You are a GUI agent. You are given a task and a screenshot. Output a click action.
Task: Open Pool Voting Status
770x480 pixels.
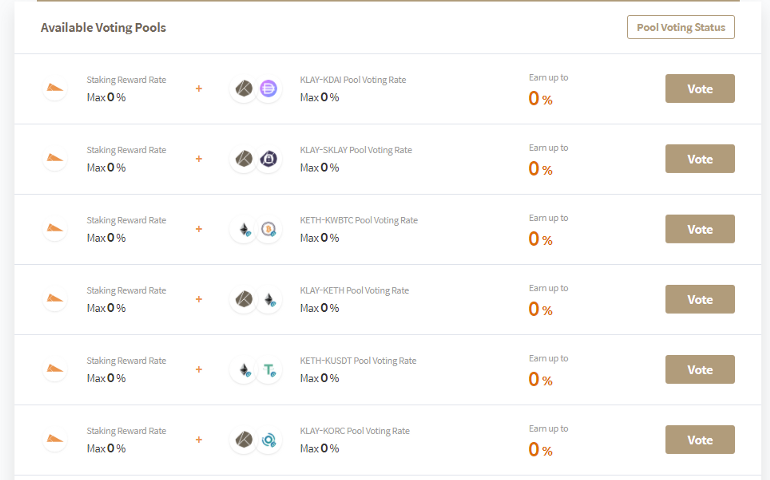(x=681, y=27)
